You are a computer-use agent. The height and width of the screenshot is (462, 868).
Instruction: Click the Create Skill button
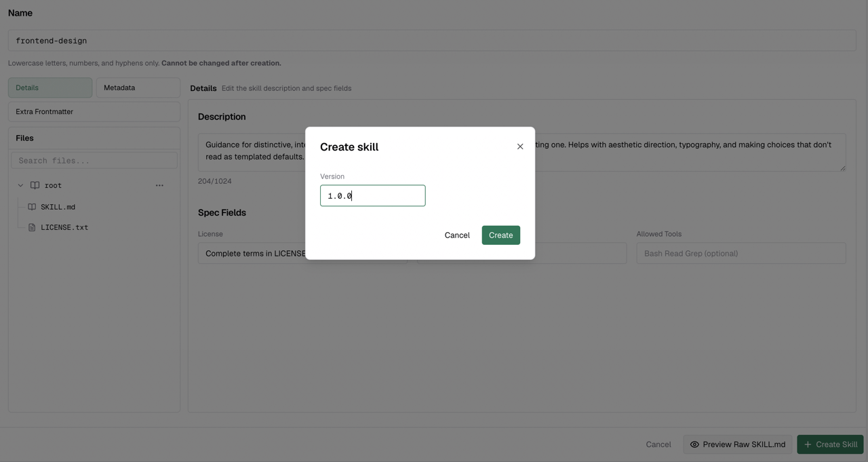tap(830, 444)
